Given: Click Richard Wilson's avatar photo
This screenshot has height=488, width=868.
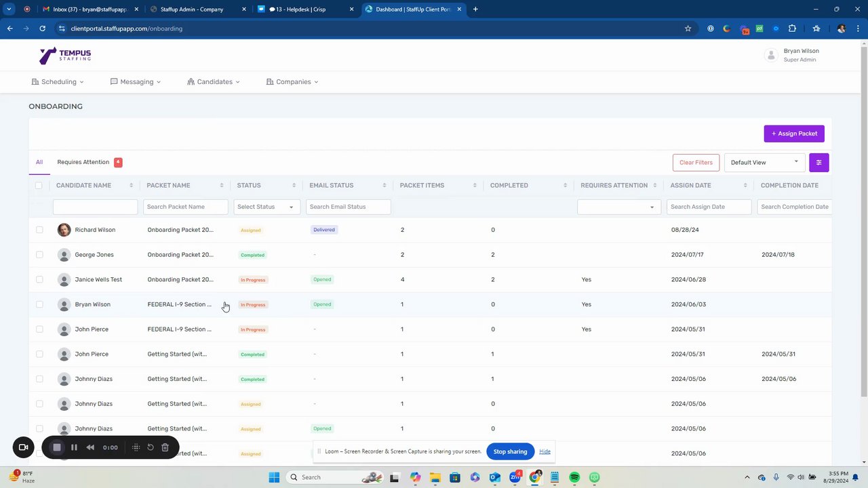Looking at the screenshot, I should point(64,230).
